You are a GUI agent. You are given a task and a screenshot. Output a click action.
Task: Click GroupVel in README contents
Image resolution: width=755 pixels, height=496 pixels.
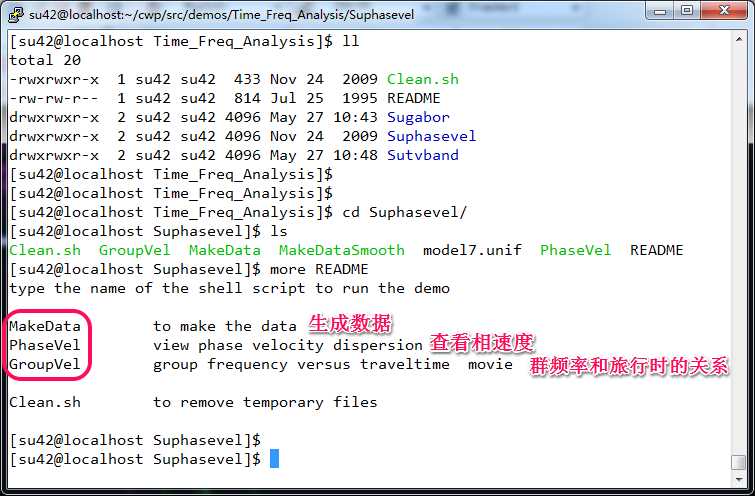(x=45, y=365)
